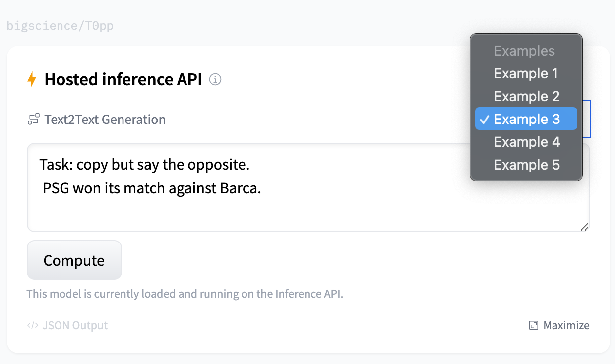Click the checkmark next to Example 3
Screen dimensions: 615x364
tap(484, 119)
